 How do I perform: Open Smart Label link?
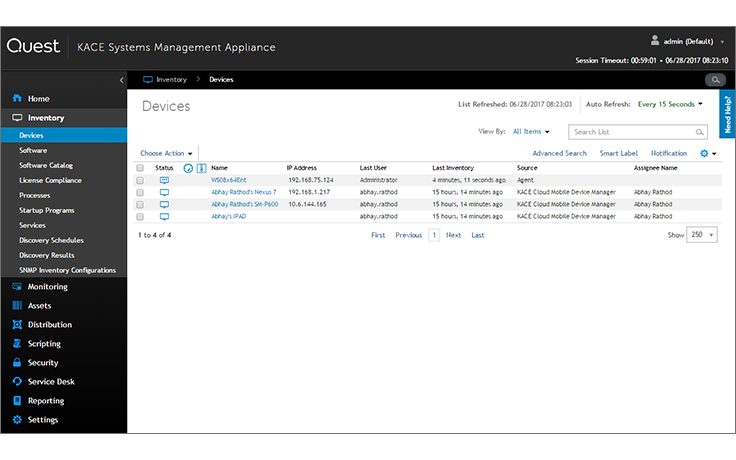pyautogui.click(x=619, y=153)
